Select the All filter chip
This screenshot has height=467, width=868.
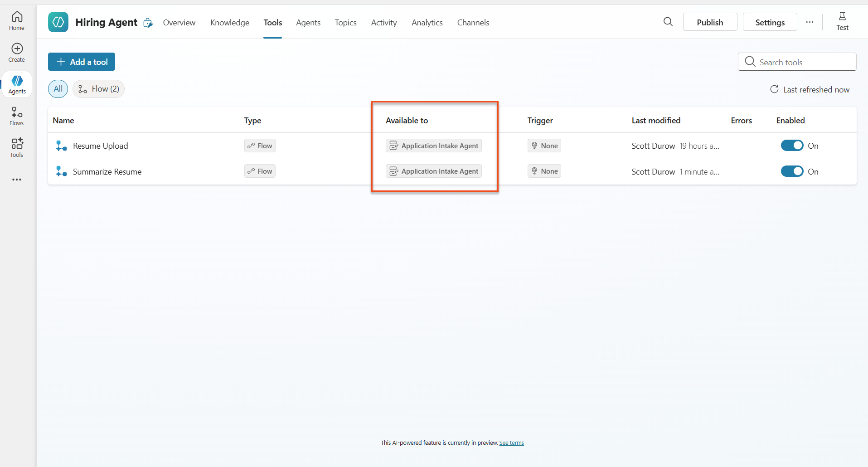pyautogui.click(x=58, y=89)
